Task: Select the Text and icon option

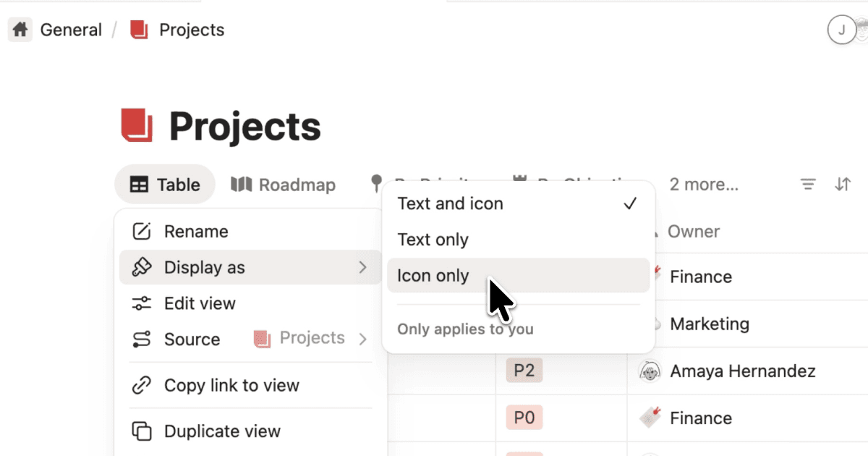Action: click(x=450, y=203)
